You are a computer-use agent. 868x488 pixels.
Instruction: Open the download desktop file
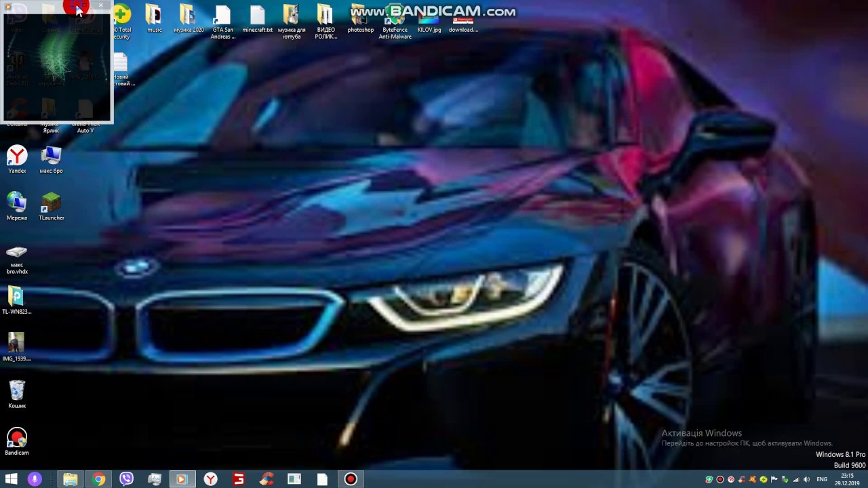(x=463, y=19)
